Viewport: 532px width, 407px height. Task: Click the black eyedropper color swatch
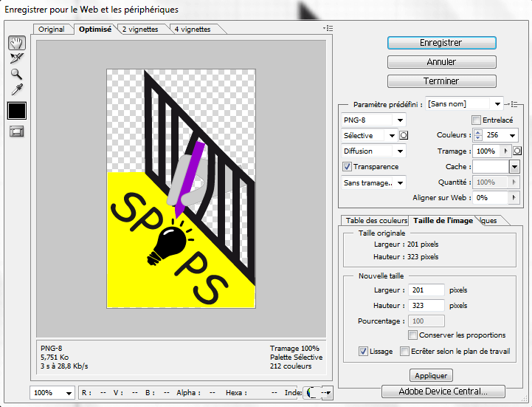(x=16, y=110)
